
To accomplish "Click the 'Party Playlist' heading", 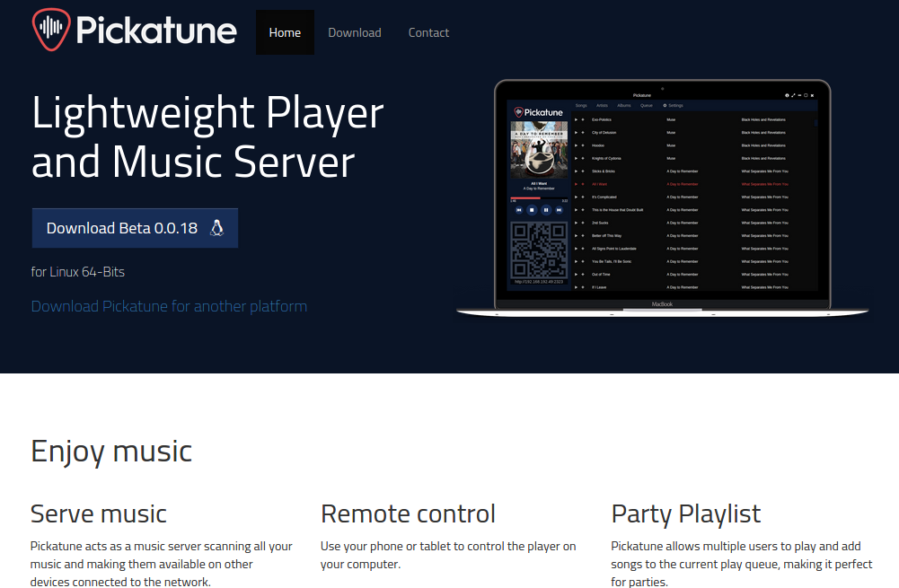I will pyautogui.click(x=686, y=514).
